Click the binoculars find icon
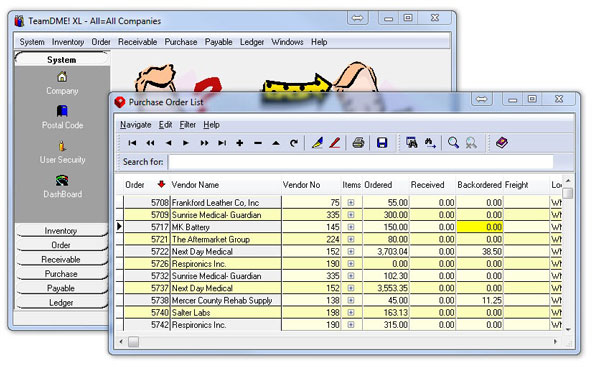Image resolution: width=600 pixels, height=367 pixels. [412, 143]
